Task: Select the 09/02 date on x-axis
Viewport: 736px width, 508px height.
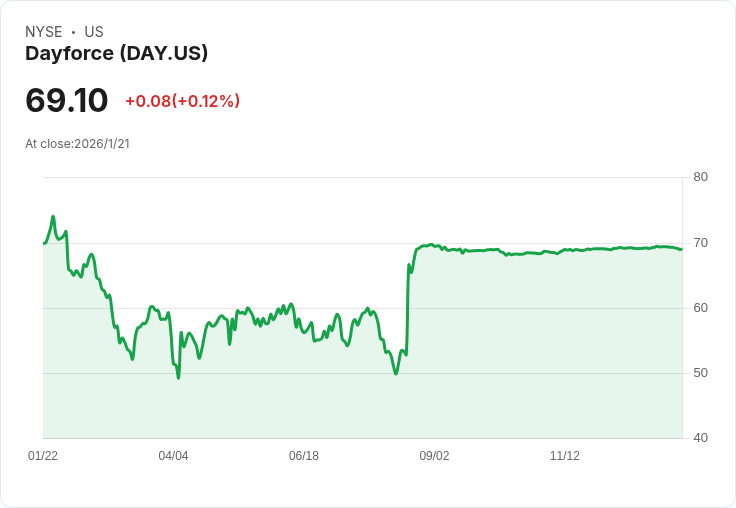Action: pyautogui.click(x=434, y=456)
